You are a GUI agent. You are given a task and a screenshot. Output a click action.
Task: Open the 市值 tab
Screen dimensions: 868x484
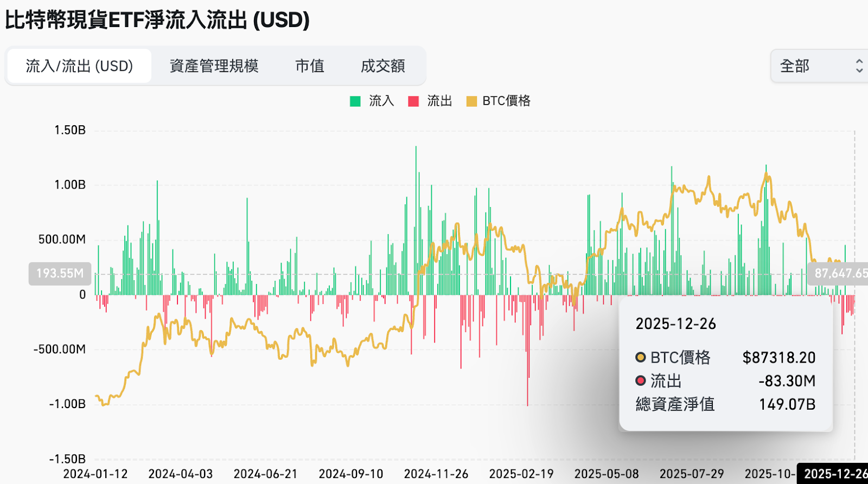[x=310, y=66]
